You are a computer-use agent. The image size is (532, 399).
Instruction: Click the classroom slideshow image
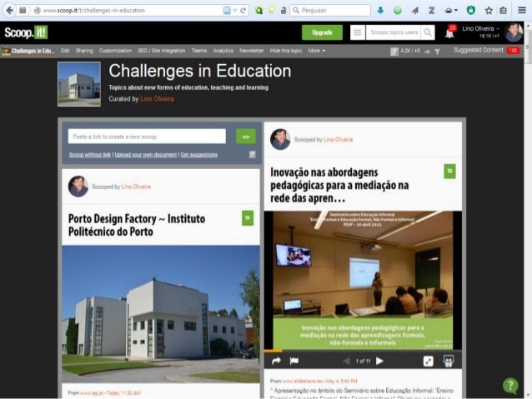click(x=363, y=280)
